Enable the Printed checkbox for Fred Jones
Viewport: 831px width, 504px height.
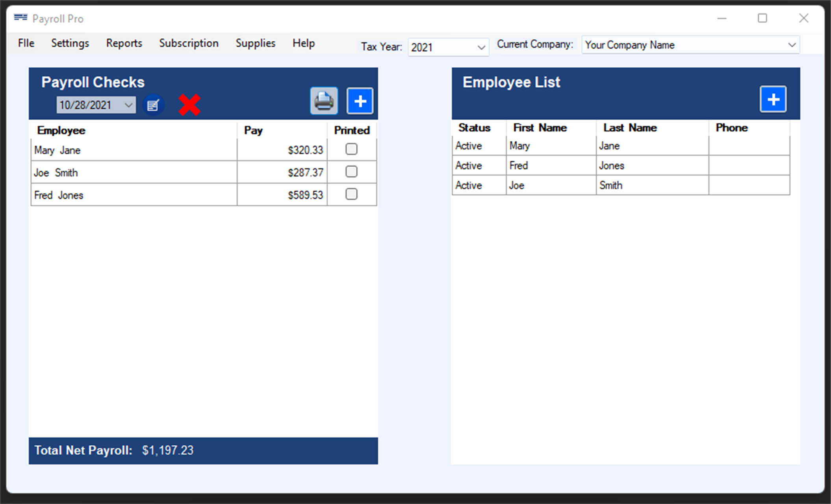pyautogui.click(x=351, y=194)
